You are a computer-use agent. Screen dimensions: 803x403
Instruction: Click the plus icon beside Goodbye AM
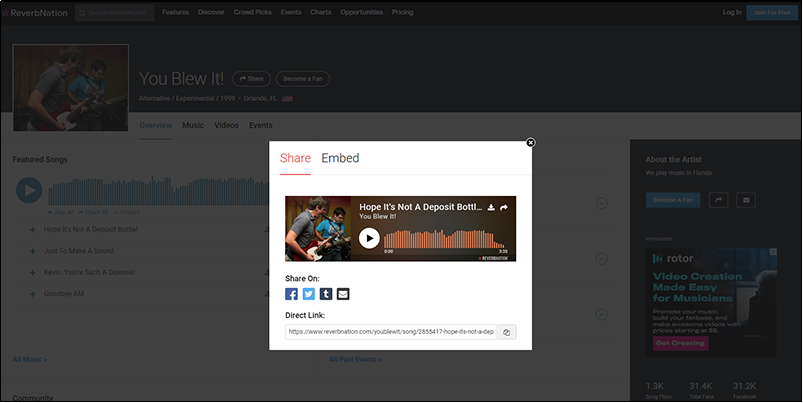(x=33, y=294)
